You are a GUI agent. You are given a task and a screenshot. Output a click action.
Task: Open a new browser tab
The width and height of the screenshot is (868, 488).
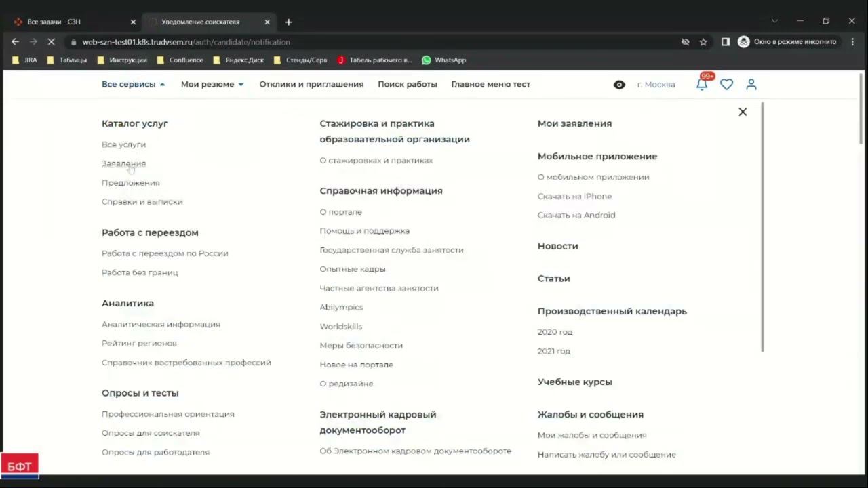(288, 22)
